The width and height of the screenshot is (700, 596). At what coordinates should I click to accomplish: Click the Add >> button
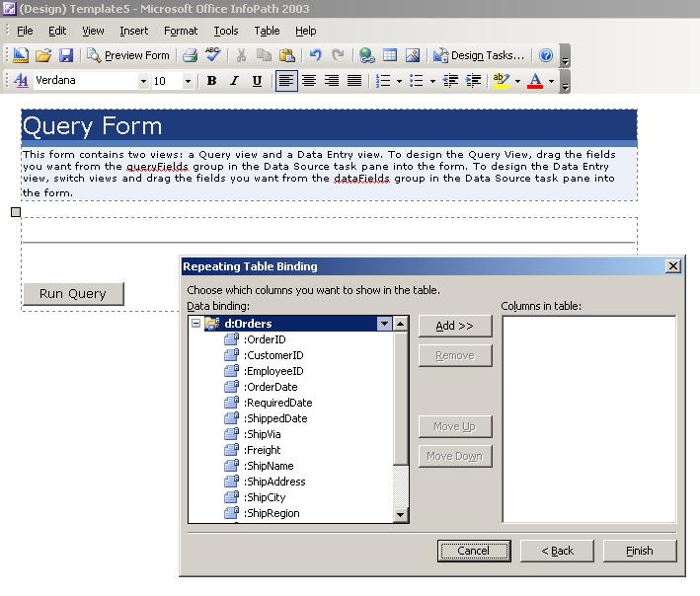[455, 326]
